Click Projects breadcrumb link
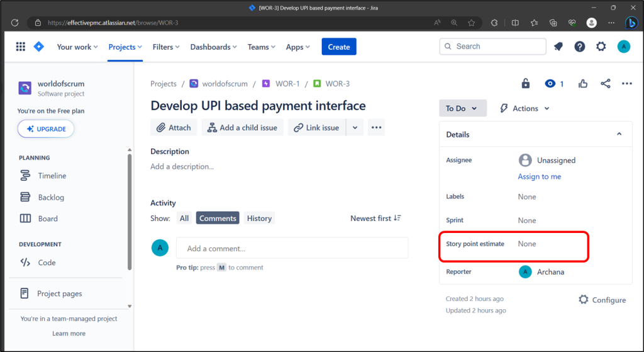The width and height of the screenshot is (644, 352). tap(164, 84)
